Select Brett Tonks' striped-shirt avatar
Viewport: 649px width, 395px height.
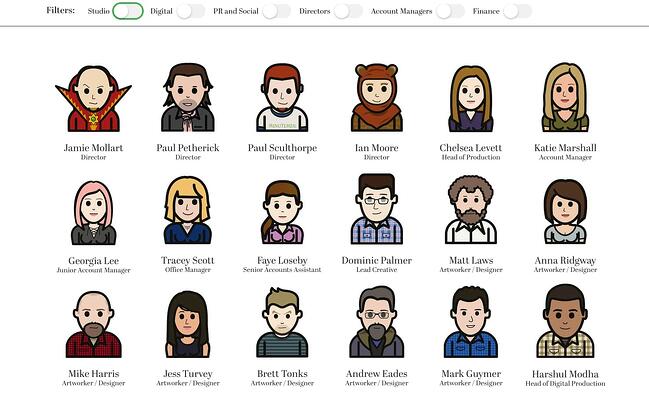[x=282, y=323]
